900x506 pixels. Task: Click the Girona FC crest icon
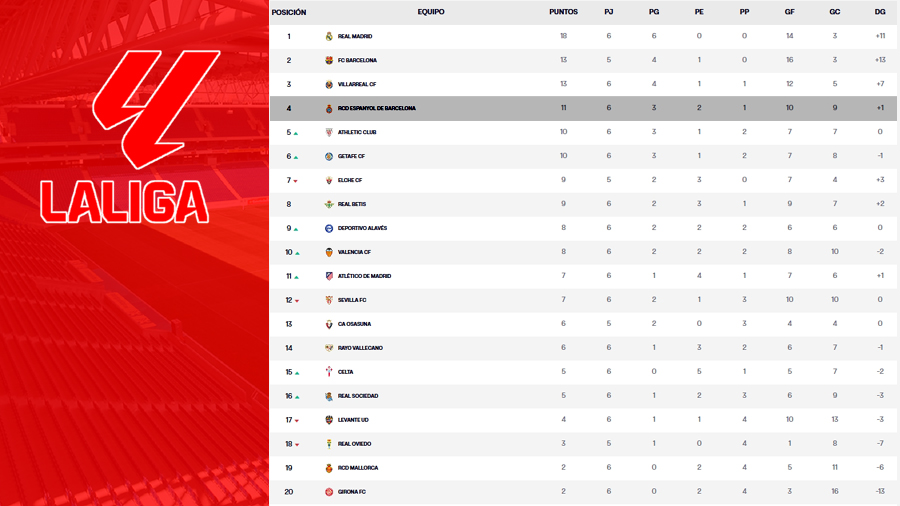click(329, 492)
